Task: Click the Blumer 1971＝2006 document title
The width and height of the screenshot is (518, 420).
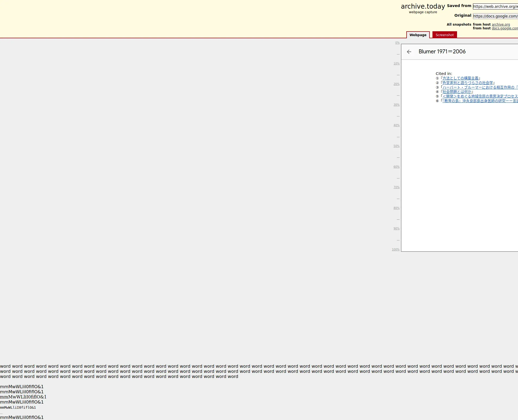Action: click(442, 51)
